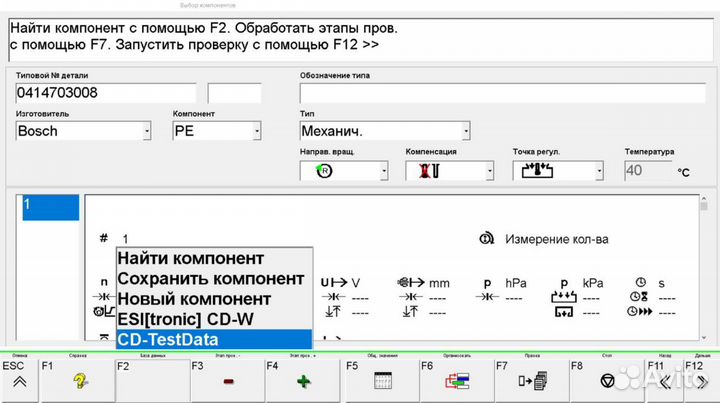Viewport: 720px width, 403px height.
Task: Click the voltage U arrow icon
Action: click(x=334, y=282)
